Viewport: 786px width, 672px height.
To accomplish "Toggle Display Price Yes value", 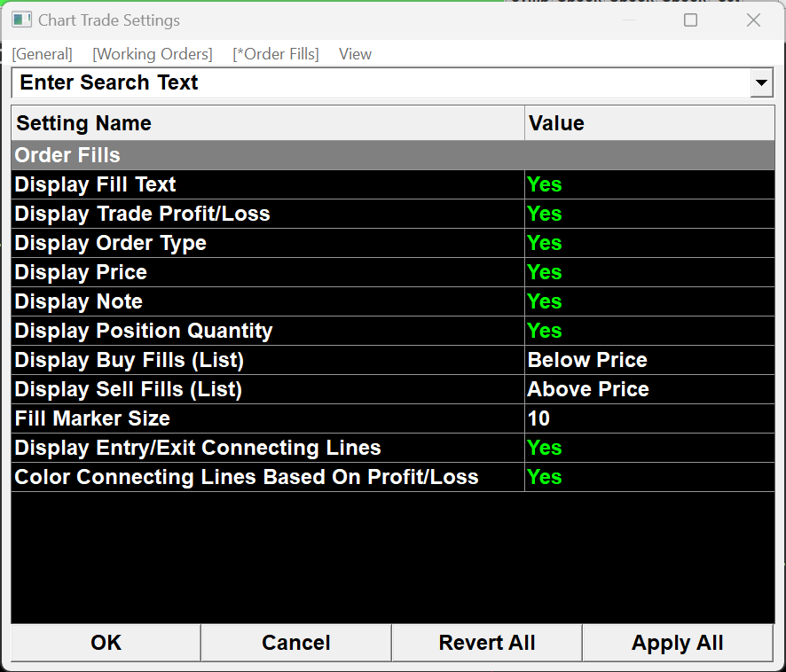I will 649,272.
